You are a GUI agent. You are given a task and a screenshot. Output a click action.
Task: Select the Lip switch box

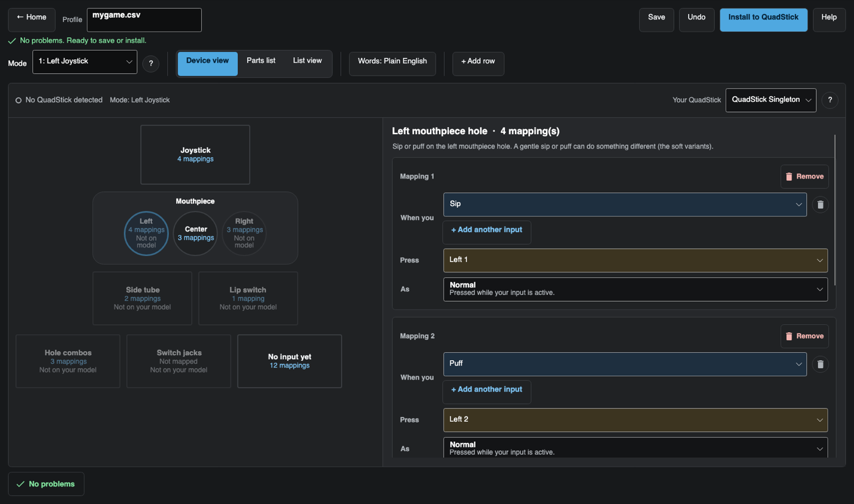coord(248,299)
